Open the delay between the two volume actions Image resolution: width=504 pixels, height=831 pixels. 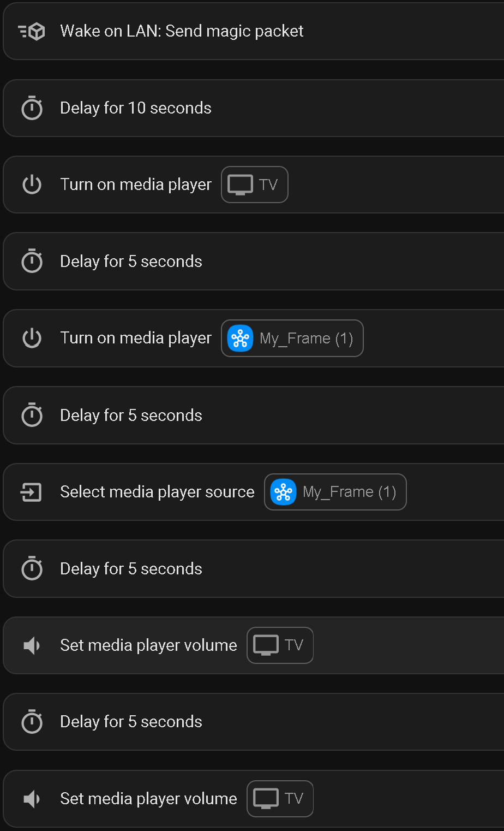pyautogui.click(x=254, y=722)
